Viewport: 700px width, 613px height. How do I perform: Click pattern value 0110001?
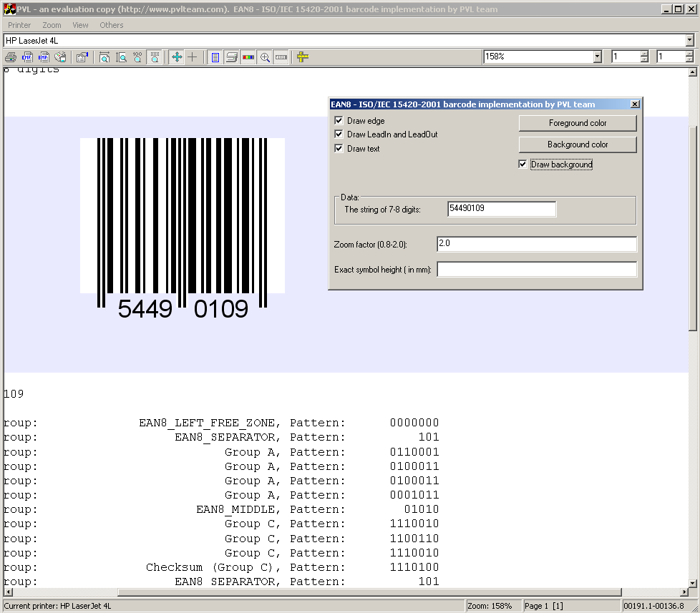pyautogui.click(x=414, y=452)
